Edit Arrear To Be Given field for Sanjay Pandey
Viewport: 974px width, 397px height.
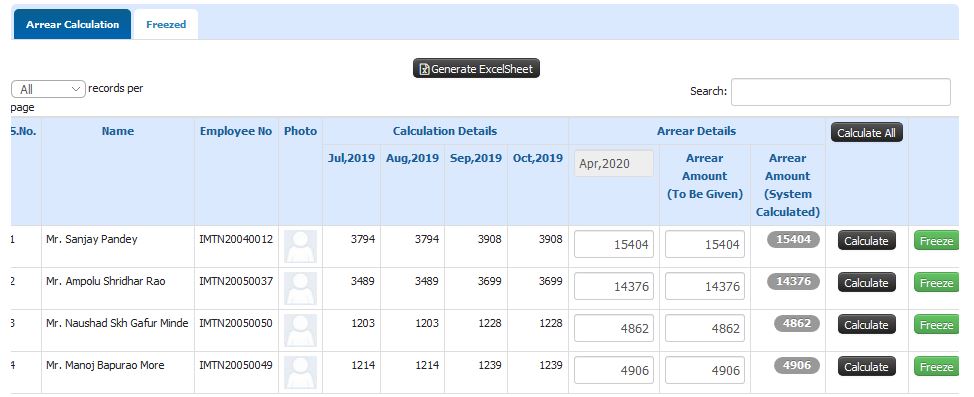click(x=705, y=244)
